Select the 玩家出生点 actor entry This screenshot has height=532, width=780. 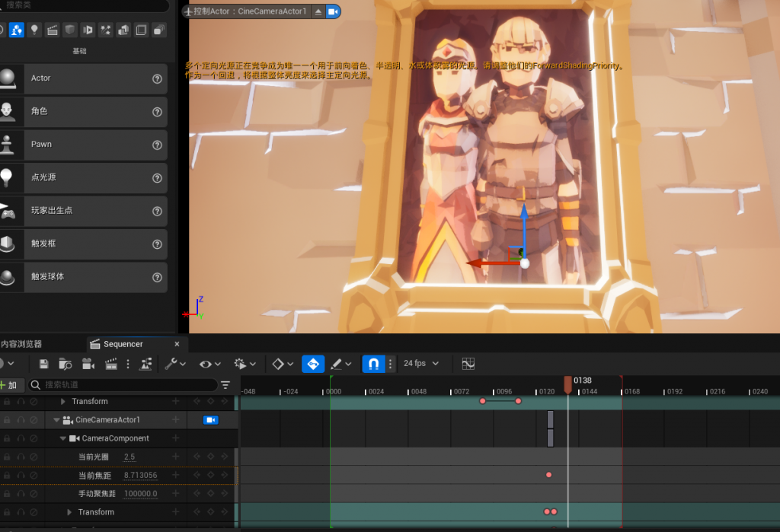tap(84, 211)
